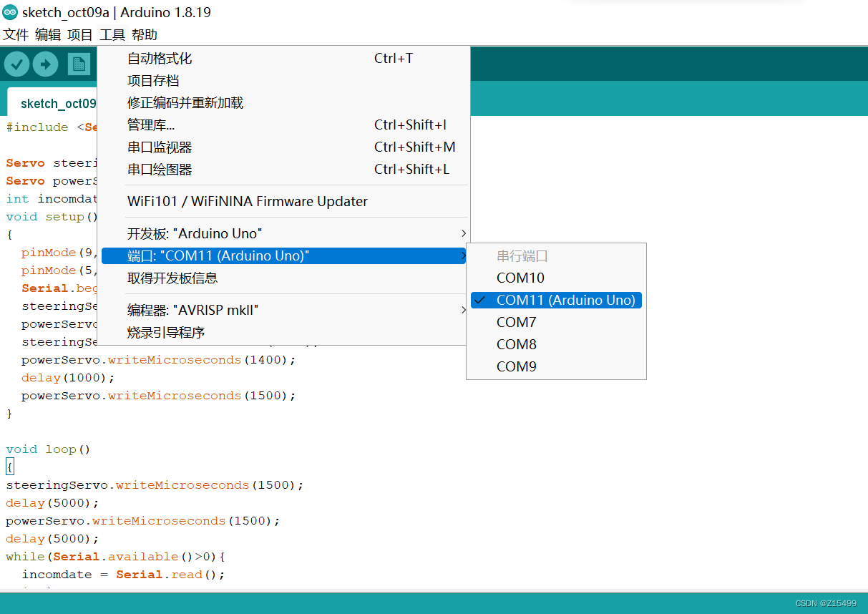This screenshot has height=614, width=868.
Task: Select checked COM11 (Arduino Uno) port
Action: coord(556,301)
